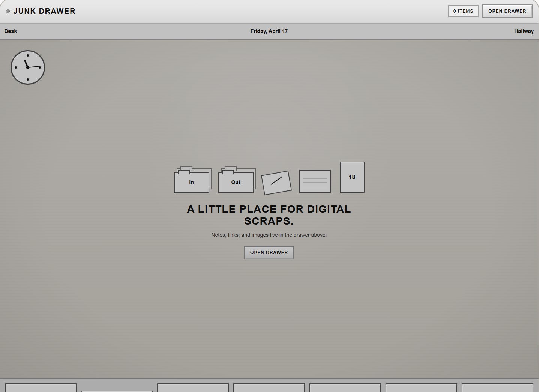Go to Hallway in the navigation bar
This screenshot has width=539, height=392.
(x=524, y=31)
